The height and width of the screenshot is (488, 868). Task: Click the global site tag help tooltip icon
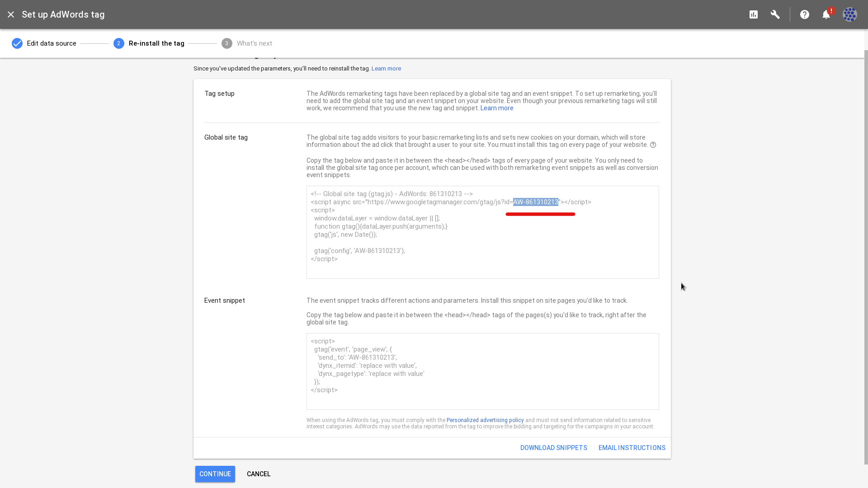point(653,145)
